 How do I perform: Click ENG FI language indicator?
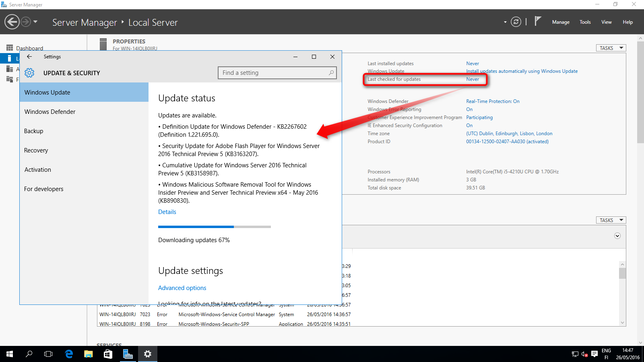pos(606,354)
